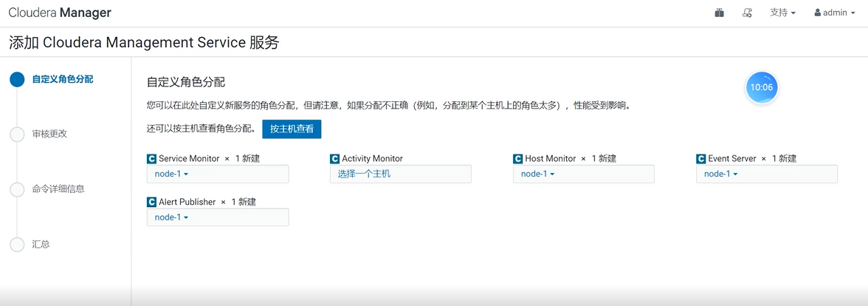Viewport: 868px width, 306px height.
Task: Click the Activity Monitor C icon
Action: point(334,158)
